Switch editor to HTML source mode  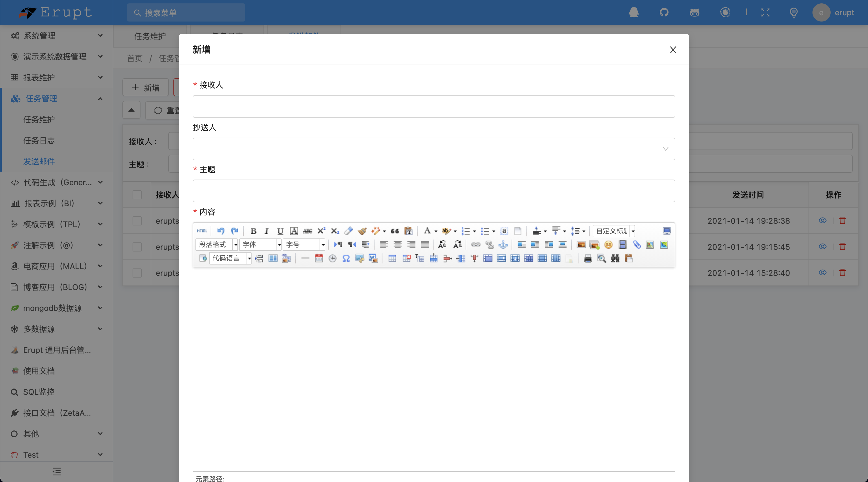tap(202, 231)
